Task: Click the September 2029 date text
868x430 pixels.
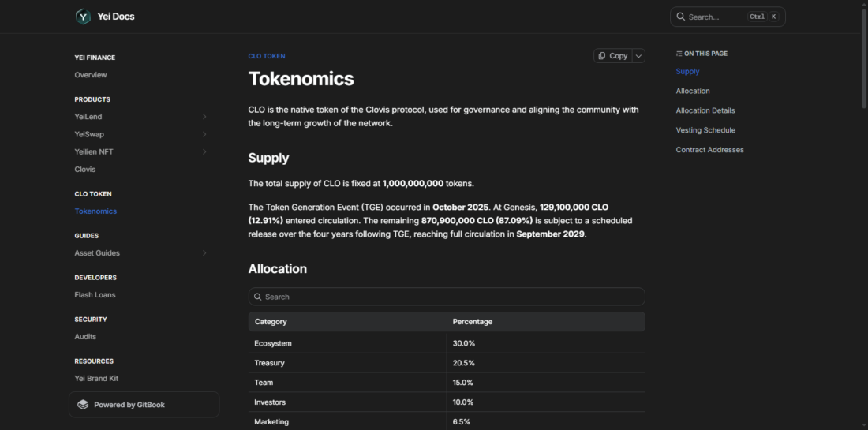Action: point(551,234)
